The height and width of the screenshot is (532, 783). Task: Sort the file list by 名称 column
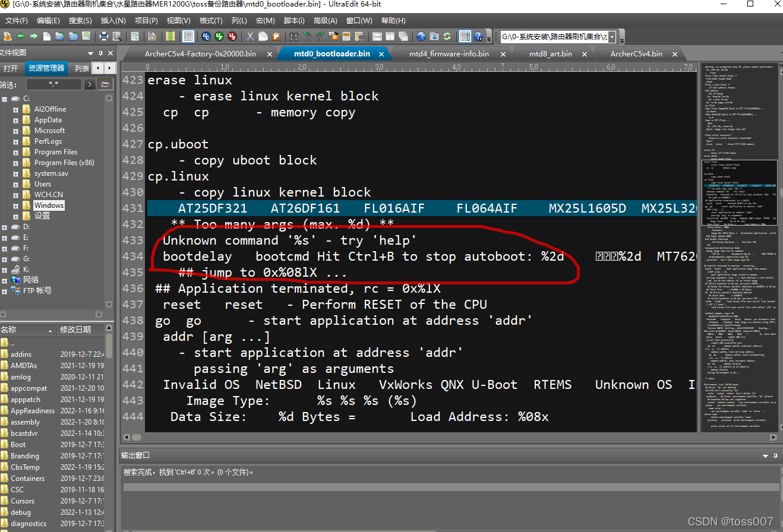click(x=28, y=330)
